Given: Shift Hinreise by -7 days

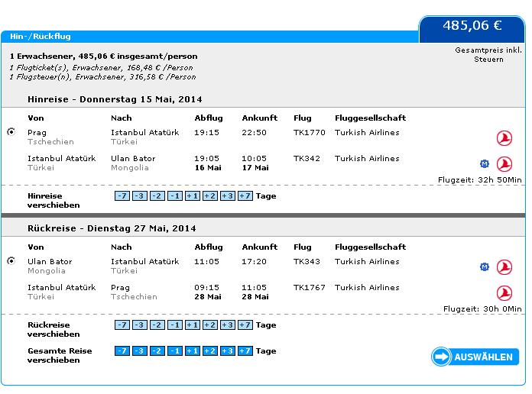Looking at the screenshot, I should click(122, 196).
